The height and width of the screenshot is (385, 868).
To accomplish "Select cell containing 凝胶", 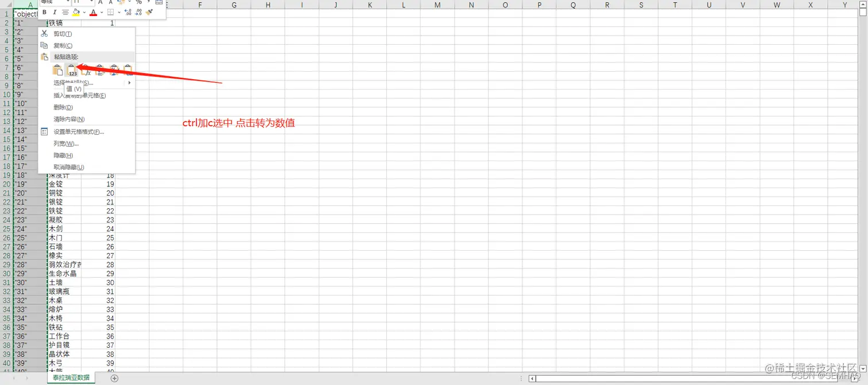I will click(64, 220).
